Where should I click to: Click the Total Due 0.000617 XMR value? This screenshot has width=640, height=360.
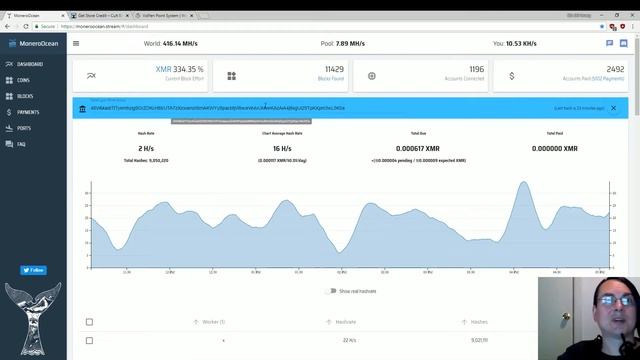418,149
